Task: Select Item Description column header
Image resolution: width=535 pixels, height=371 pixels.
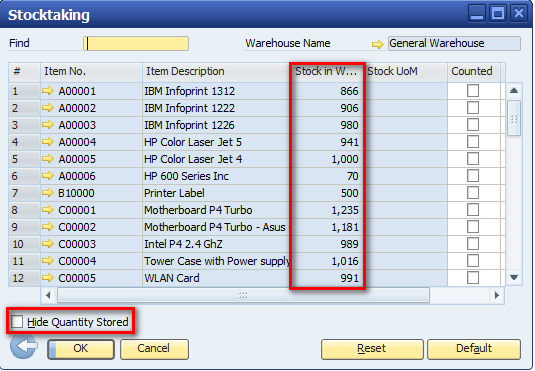Action: click(216, 71)
